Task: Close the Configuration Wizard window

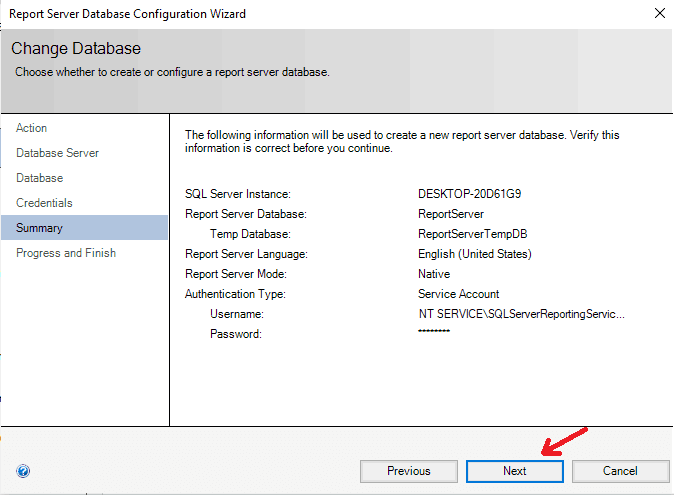Action: [659, 14]
